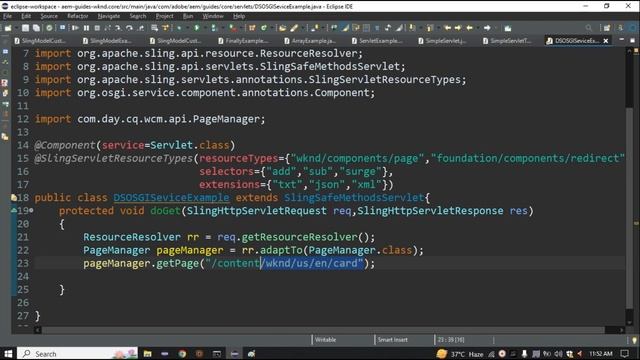Click the New file toolbar icon
640x360 pixels.
click(x=8, y=28)
